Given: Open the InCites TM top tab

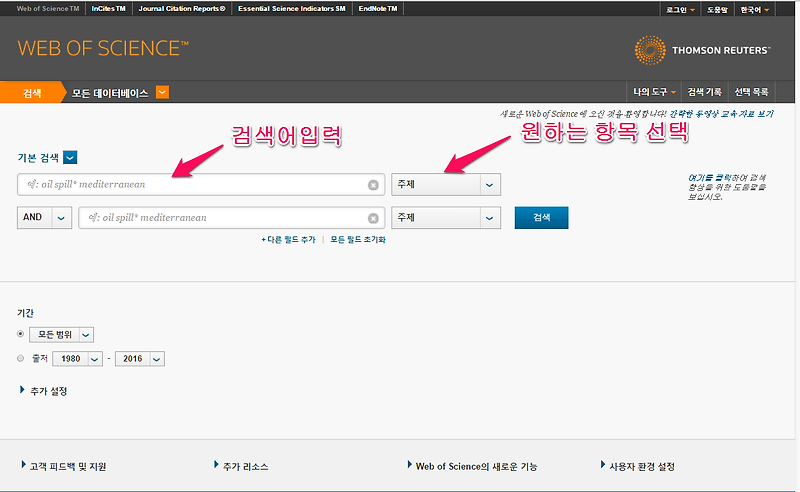Looking at the screenshot, I should 109,9.
